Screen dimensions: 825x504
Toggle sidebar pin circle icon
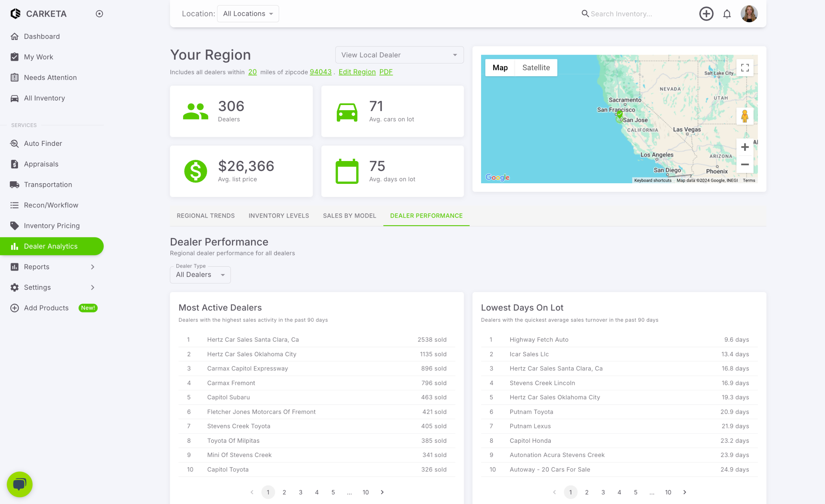(99, 14)
